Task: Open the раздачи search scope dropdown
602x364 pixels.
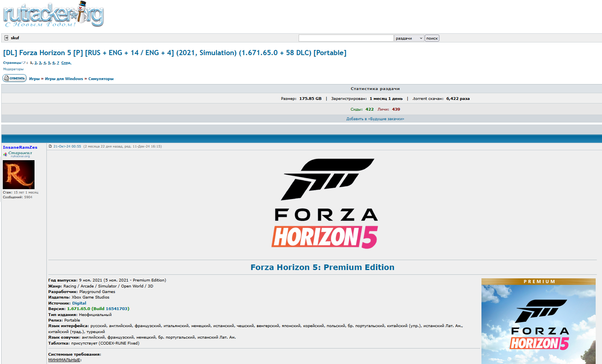Action: pyautogui.click(x=409, y=38)
